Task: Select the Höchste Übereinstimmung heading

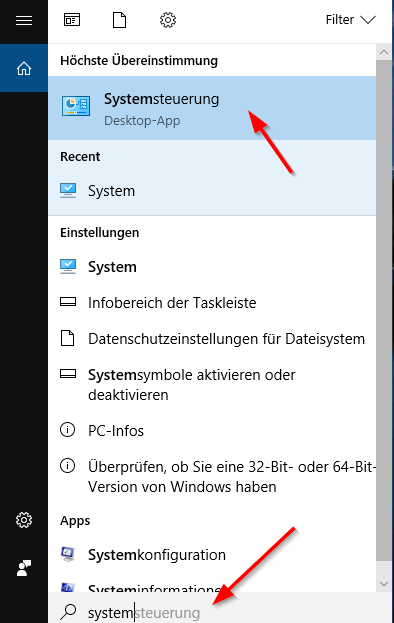Action: coord(139,61)
